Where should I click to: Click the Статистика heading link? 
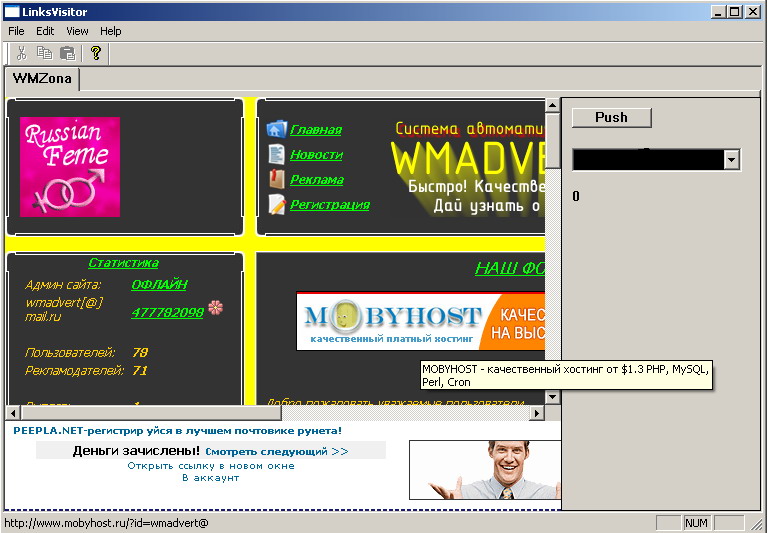point(123,263)
